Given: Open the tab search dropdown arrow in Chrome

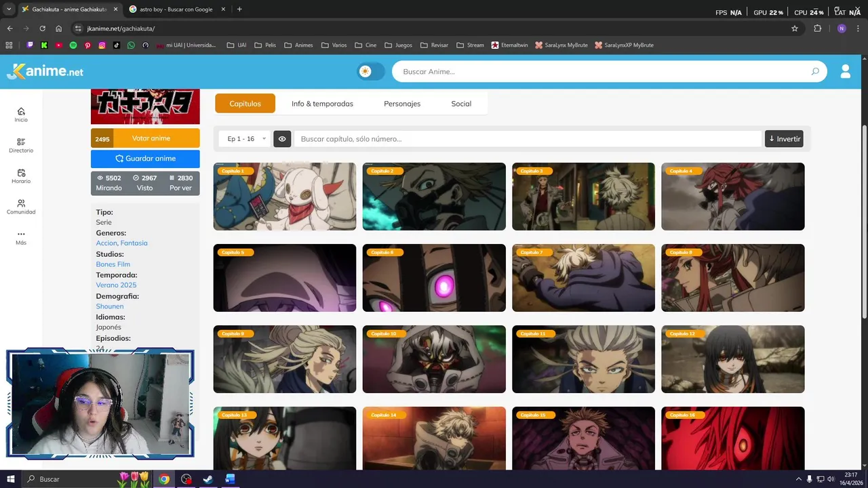Looking at the screenshot, I should 9,9.
